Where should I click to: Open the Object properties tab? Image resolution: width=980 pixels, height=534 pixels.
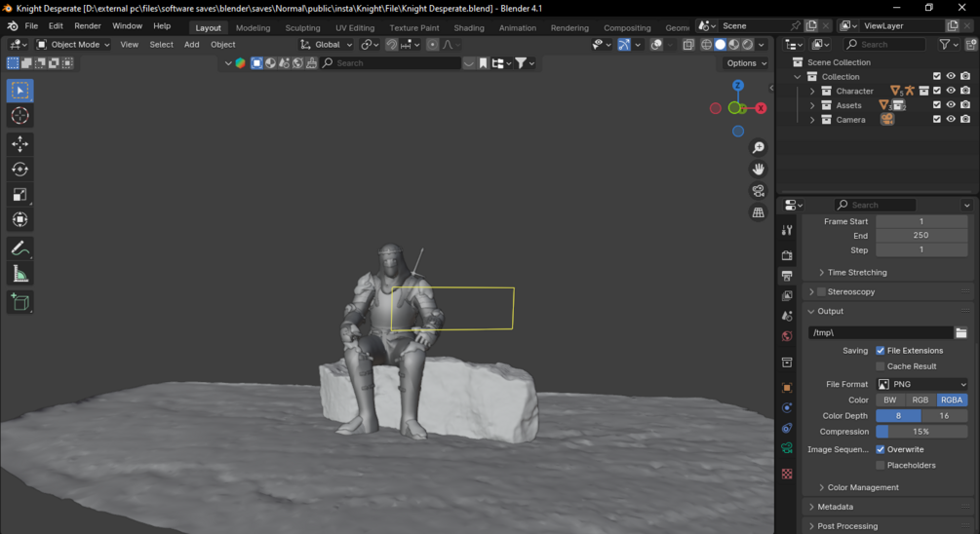coord(787,388)
